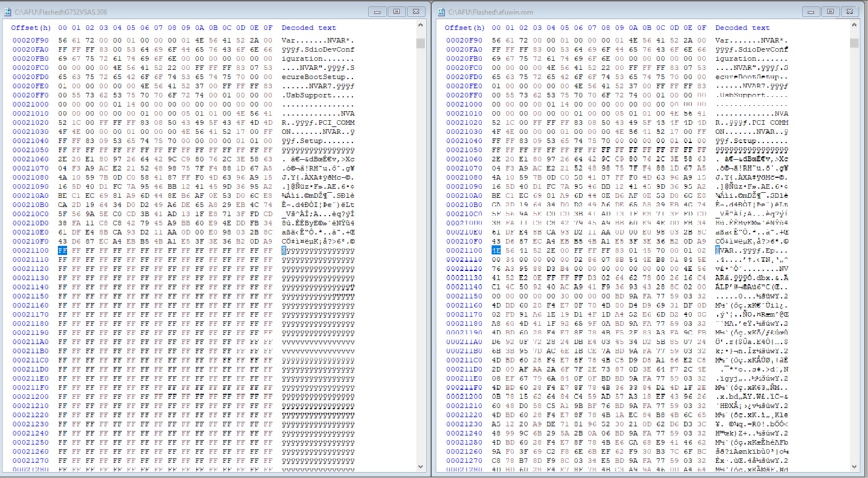Click offset 00021130 in afuwin.rom window
Image resolution: width=868 pixels, height=478 pixels.
coord(465,278)
